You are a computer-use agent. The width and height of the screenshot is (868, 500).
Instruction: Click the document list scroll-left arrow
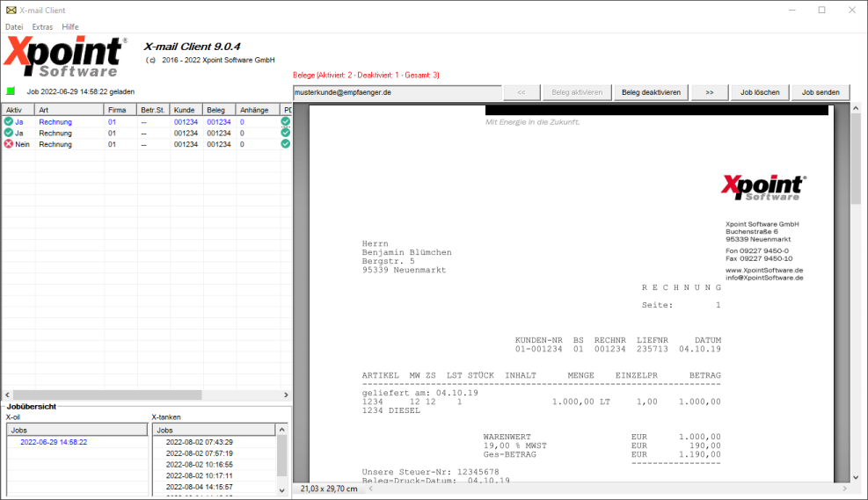click(7, 395)
